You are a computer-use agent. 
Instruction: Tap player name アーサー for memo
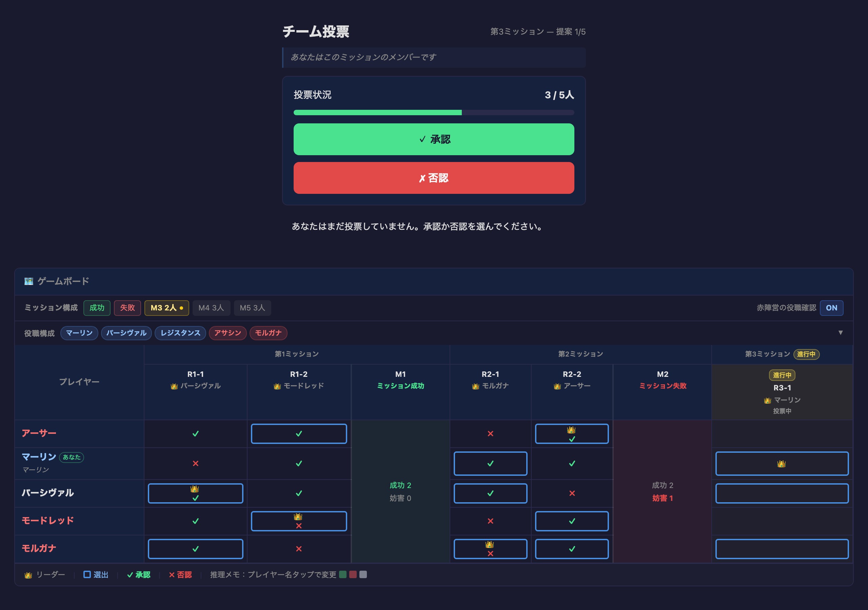coord(39,433)
